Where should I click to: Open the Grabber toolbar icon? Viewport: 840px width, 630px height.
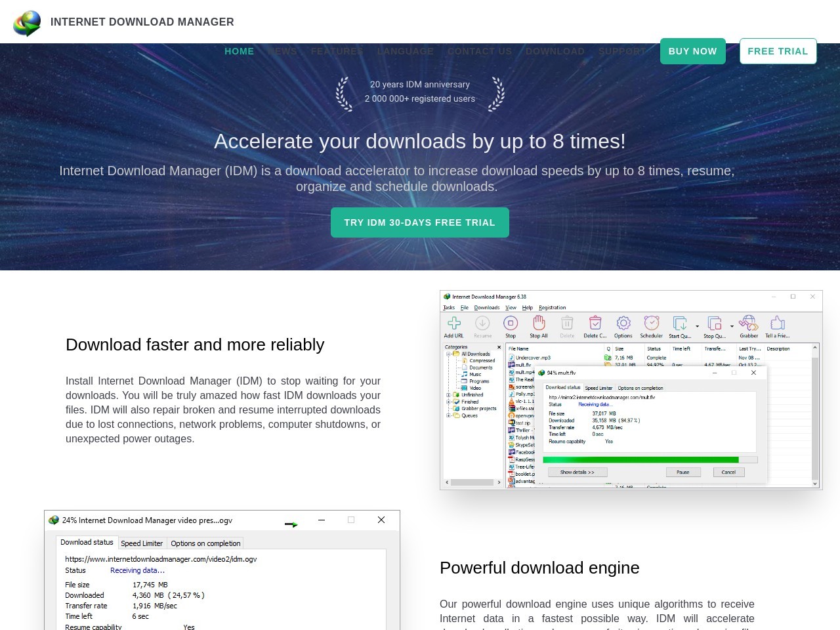click(x=748, y=323)
